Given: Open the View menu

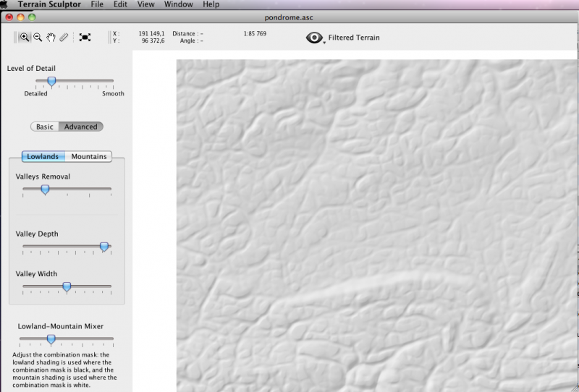Looking at the screenshot, I should pyautogui.click(x=145, y=4).
